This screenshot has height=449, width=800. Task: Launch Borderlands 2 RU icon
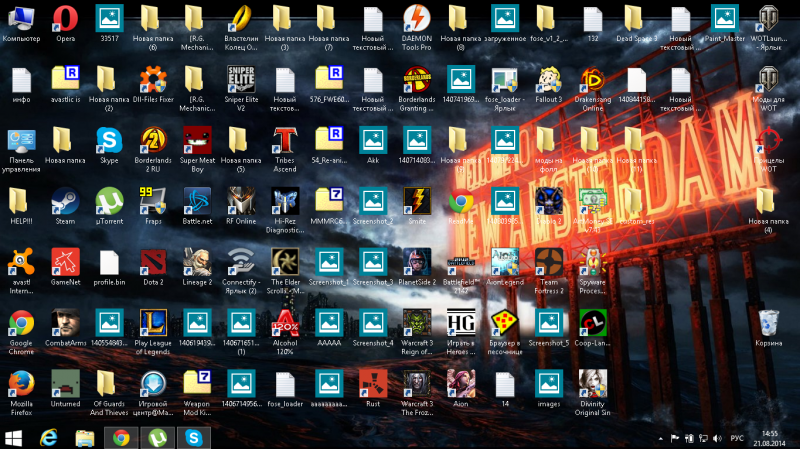pyautogui.click(x=153, y=140)
